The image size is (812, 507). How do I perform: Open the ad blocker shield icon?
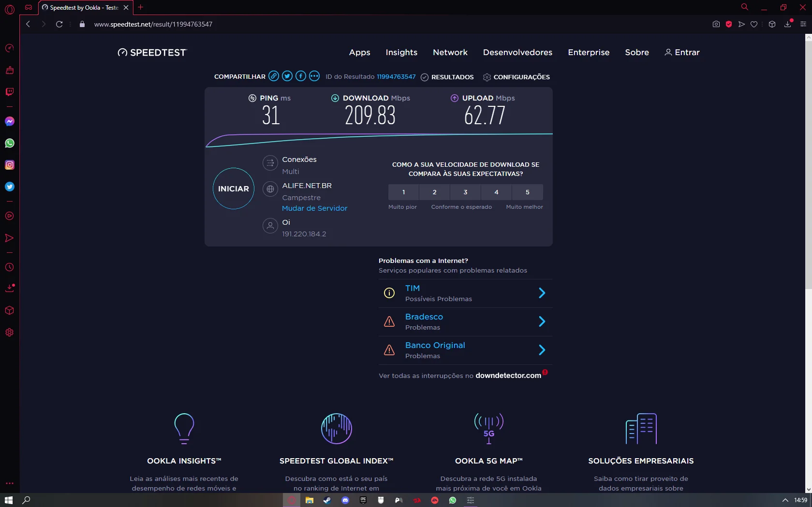pos(729,24)
